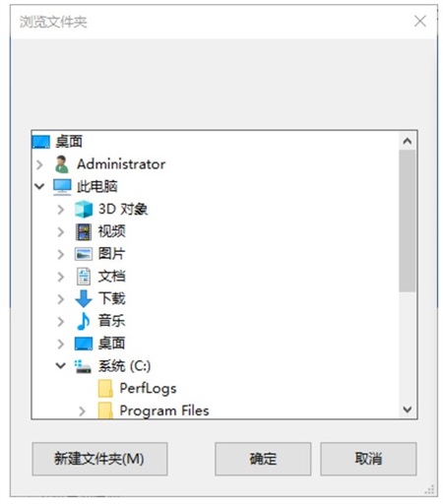Click the 视频 film icon

pyautogui.click(x=84, y=231)
